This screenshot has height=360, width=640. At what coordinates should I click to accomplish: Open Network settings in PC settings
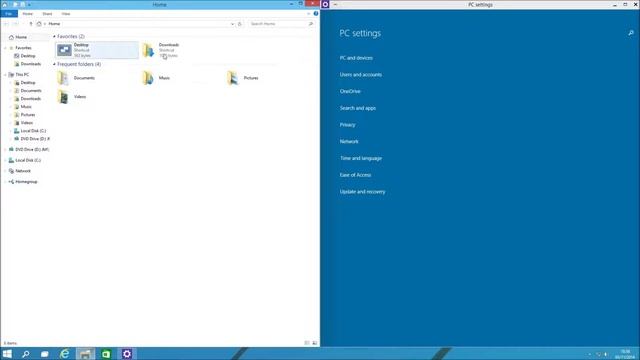[x=349, y=142]
